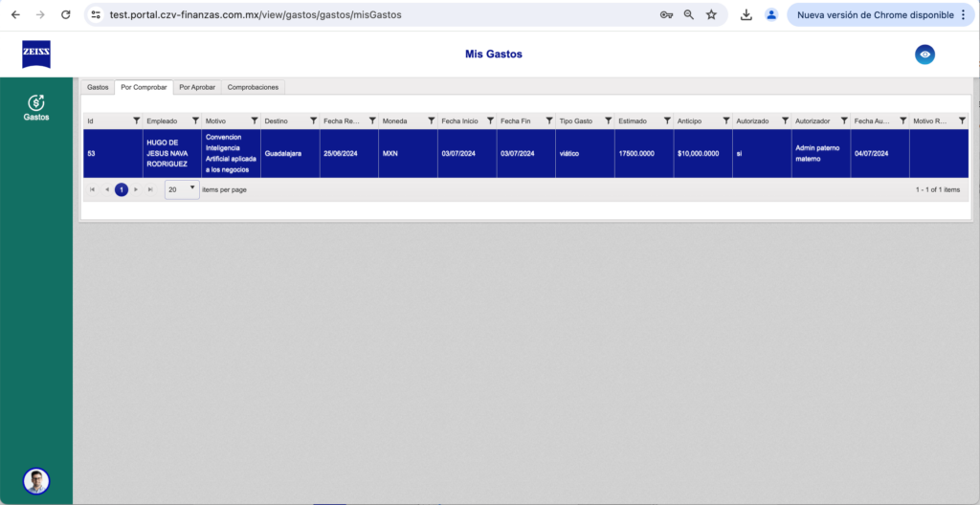Filter the Fecha Re... column
This screenshot has height=505, width=980.
(x=372, y=121)
